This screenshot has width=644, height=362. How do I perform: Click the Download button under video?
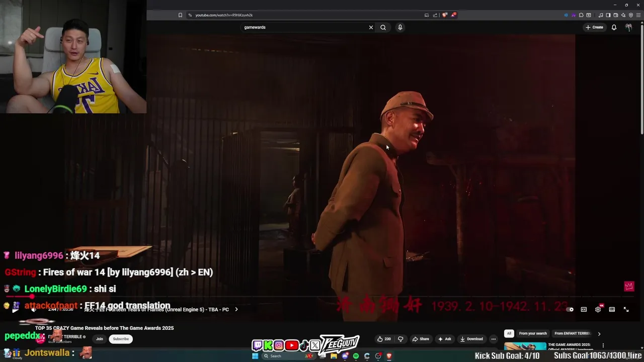(x=471, y=339)
